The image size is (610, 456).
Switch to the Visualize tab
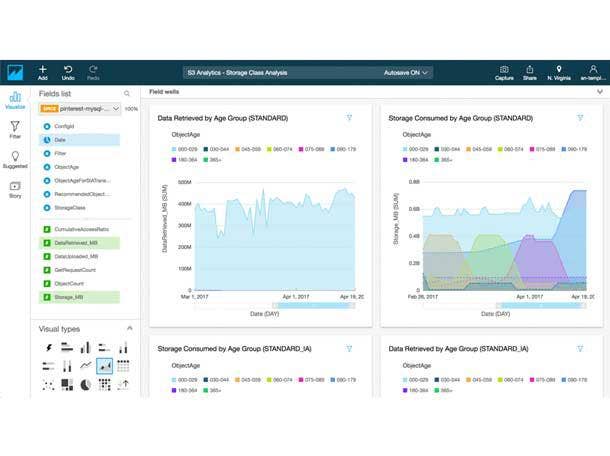[15, 102]
